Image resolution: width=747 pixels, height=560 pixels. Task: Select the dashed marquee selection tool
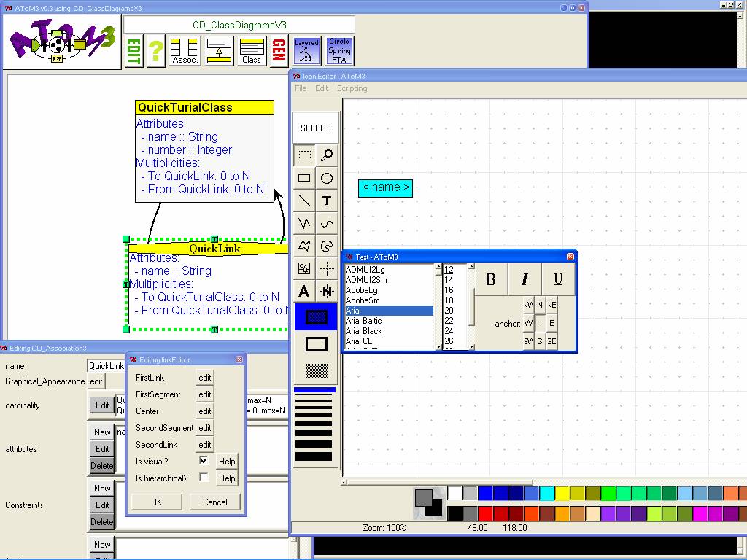pos(304,155)
